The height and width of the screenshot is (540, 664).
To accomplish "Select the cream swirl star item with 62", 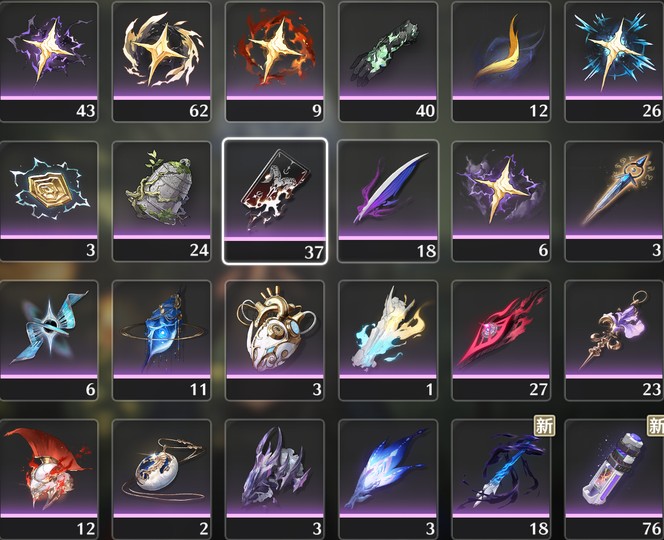I will tap(162, 61).
